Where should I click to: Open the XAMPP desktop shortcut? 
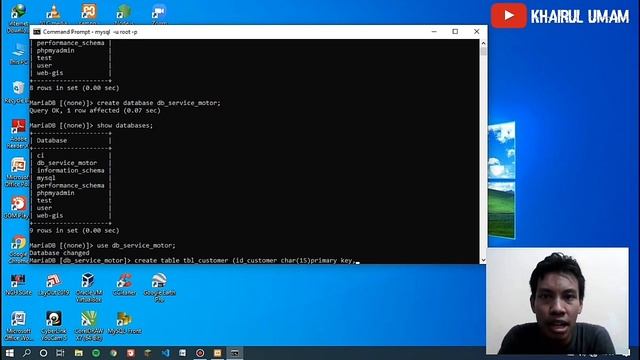(89, 12)
